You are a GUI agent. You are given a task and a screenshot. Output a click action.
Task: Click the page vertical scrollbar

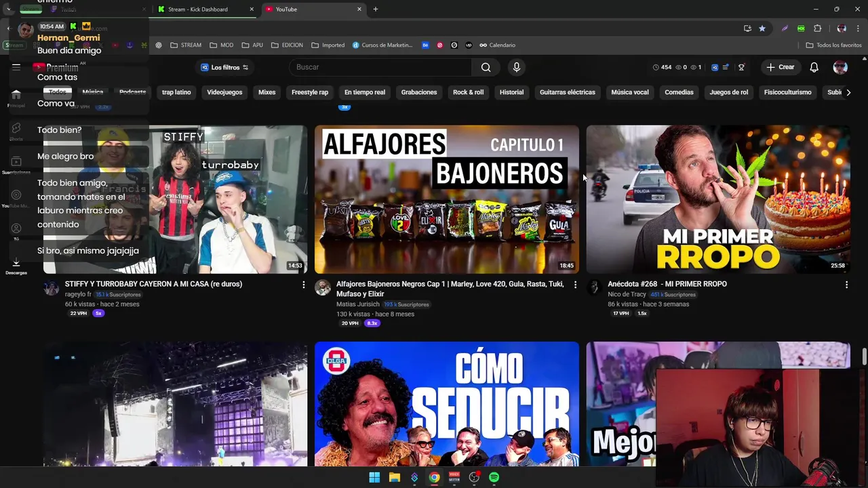click(864, 357)
